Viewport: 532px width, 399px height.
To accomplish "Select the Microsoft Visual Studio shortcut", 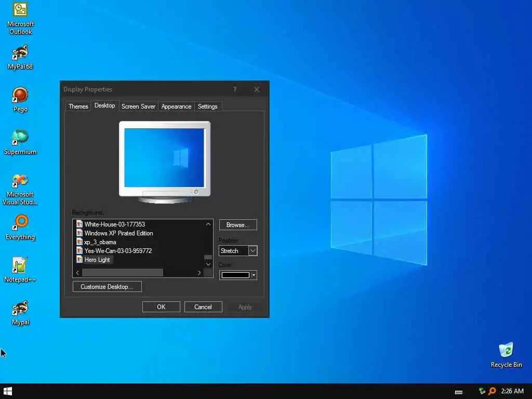I will click(20, 189).
